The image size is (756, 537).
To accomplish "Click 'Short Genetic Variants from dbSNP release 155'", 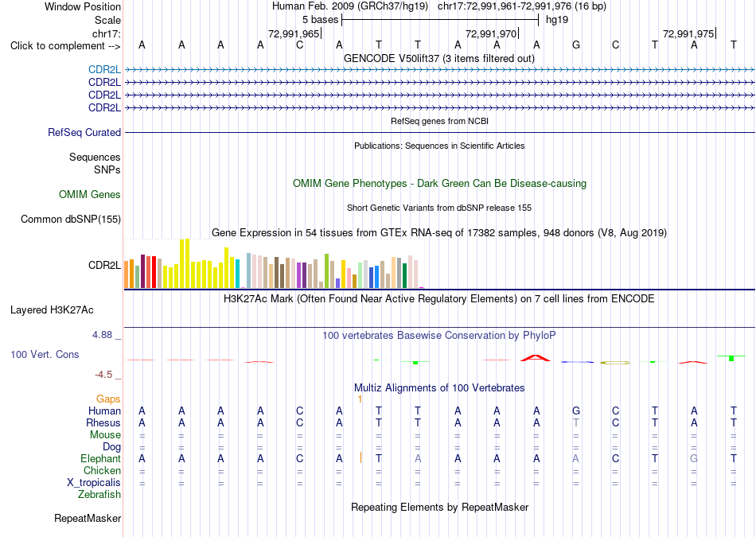I will click(439, 208).
